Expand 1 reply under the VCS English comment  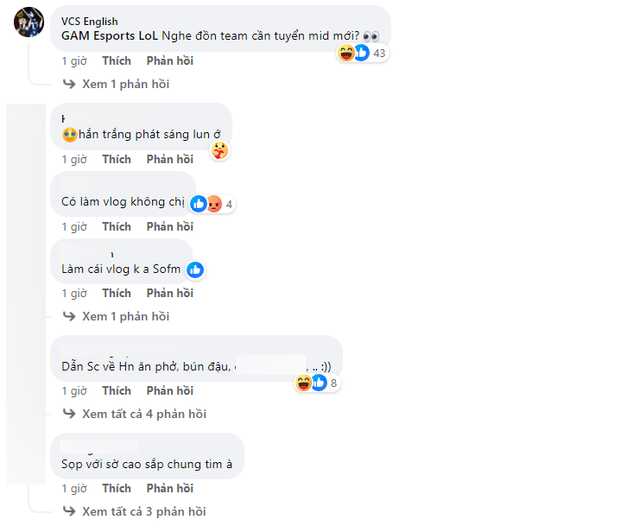pyautogui.click(x=125, y=84)
